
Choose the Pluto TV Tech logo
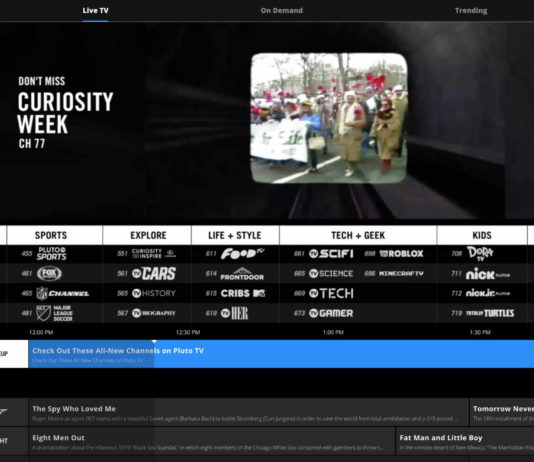[331, 293]
